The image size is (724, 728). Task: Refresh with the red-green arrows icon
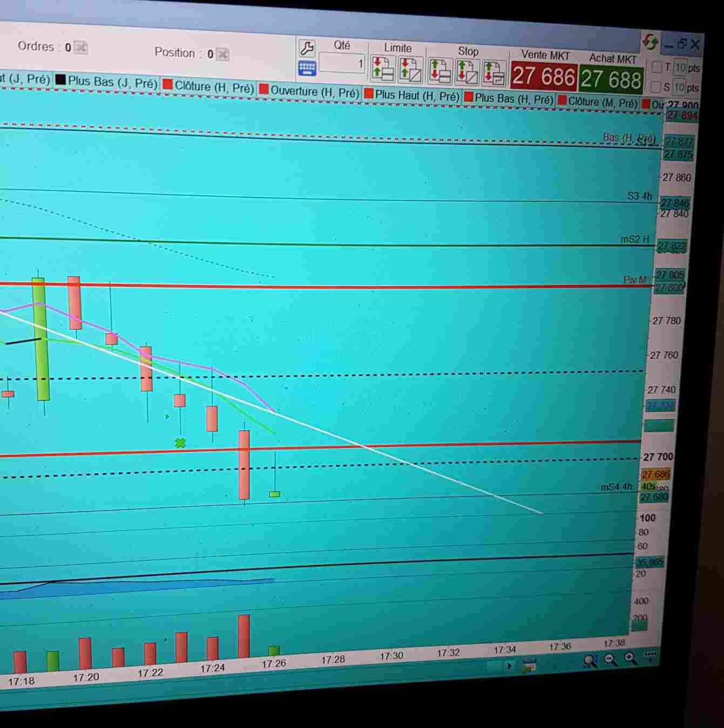651,42
